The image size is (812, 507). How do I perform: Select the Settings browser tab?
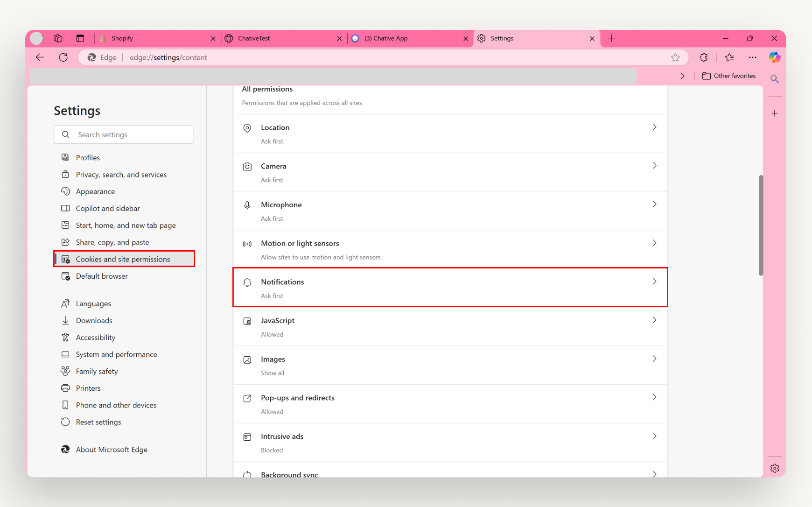[x=503, y=38]
